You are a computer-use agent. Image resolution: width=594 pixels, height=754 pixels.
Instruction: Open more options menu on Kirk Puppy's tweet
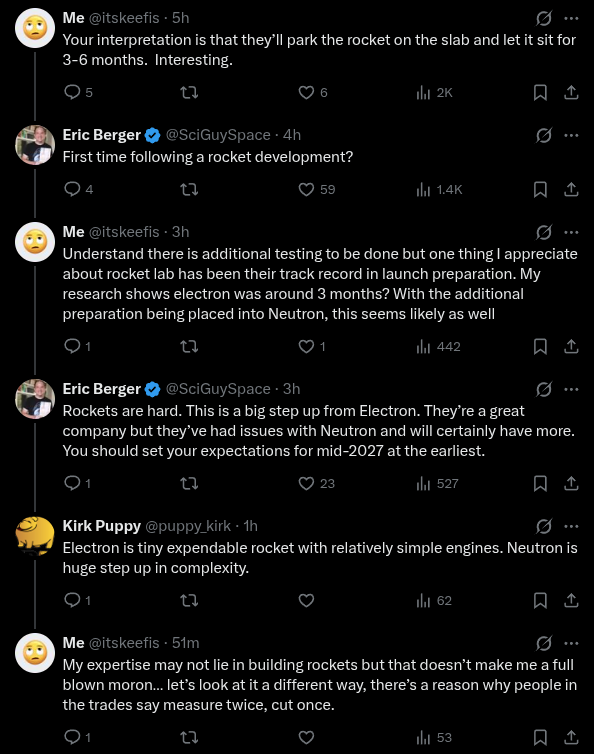point(571,526)
